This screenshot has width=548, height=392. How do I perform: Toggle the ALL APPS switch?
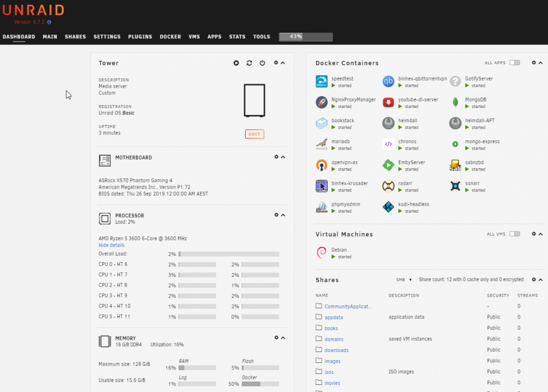click(x=515, y=63)
